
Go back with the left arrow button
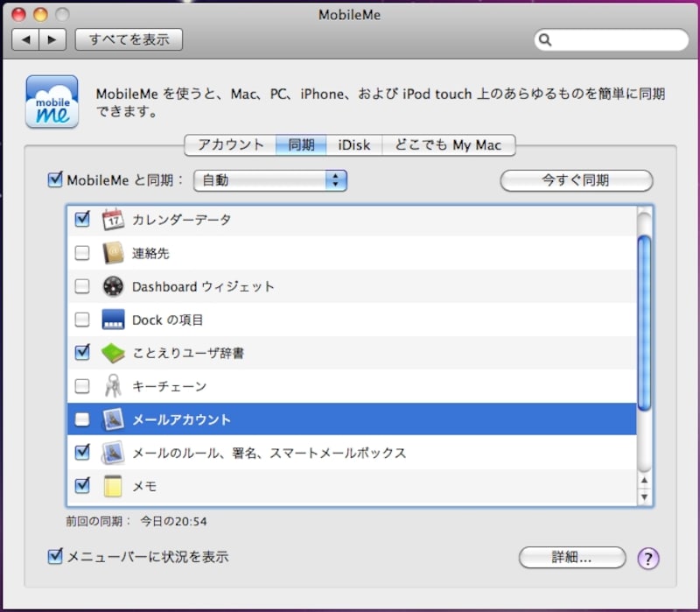25,39
